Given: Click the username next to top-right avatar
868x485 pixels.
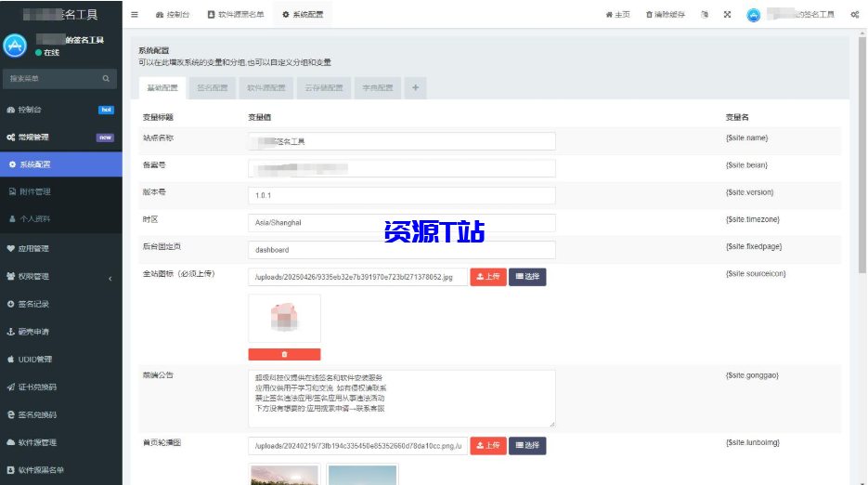Looking at the screenshot, I should coord(801,15).
